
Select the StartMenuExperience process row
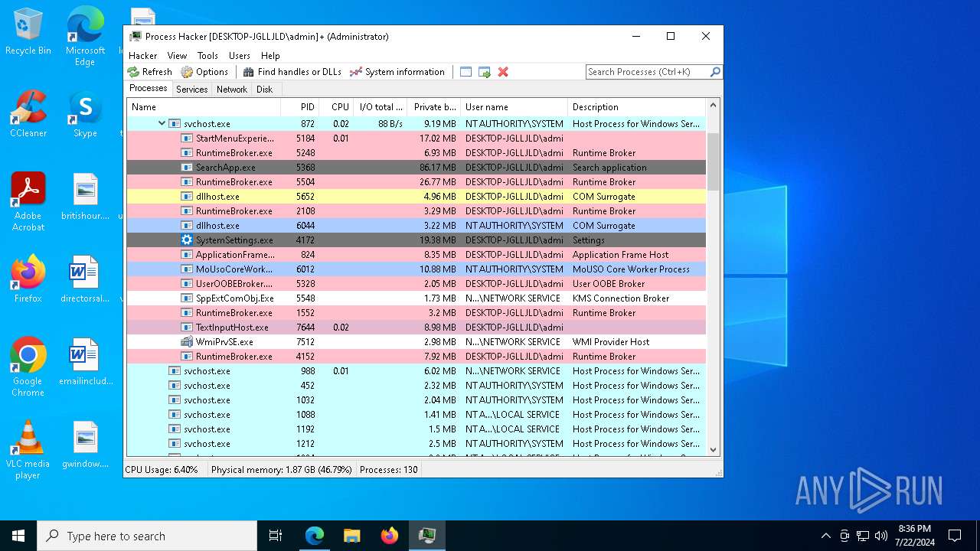pos(416,138)
